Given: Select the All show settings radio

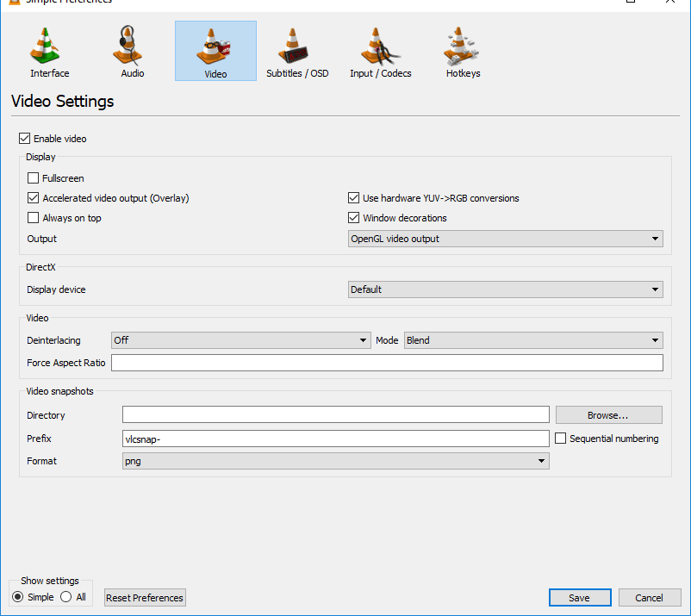Looking at the screenshot, I should tap(66, 597).
